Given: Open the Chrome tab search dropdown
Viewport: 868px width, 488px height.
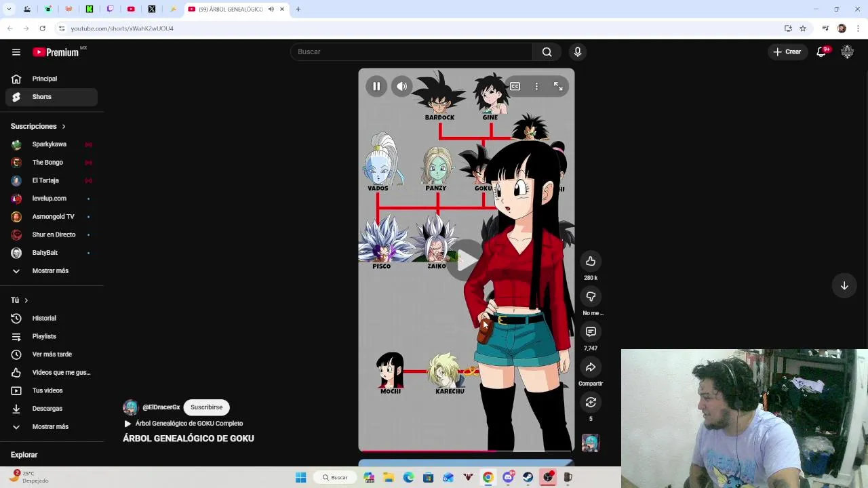Looking at the screenshot, I should [x=9, y=9].
